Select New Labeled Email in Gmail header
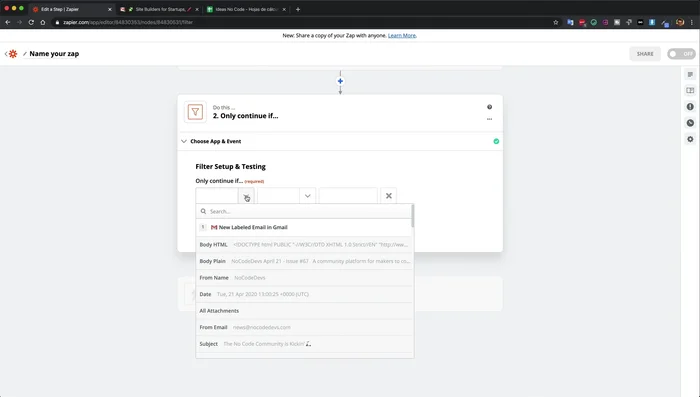 point(304,227)
